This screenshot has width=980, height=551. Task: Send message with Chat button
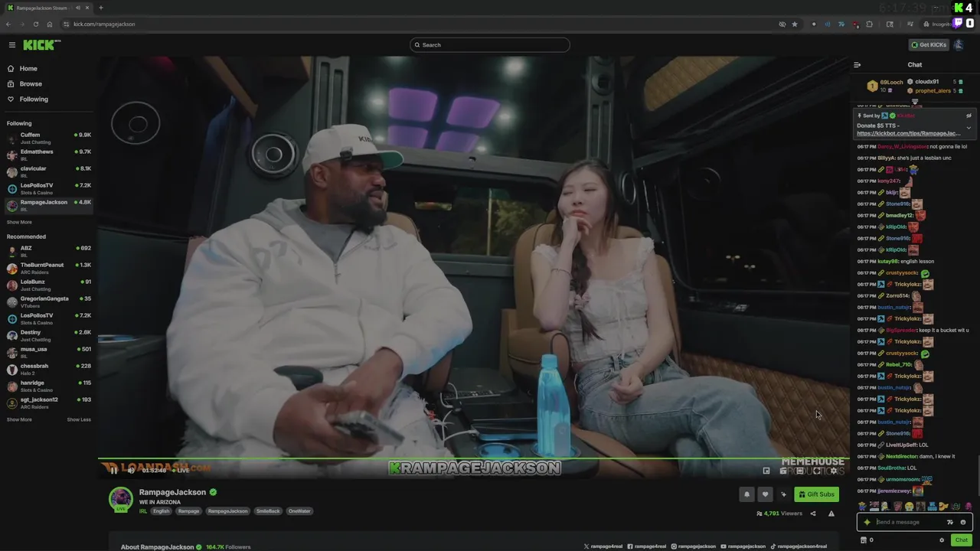pos(962,540)
